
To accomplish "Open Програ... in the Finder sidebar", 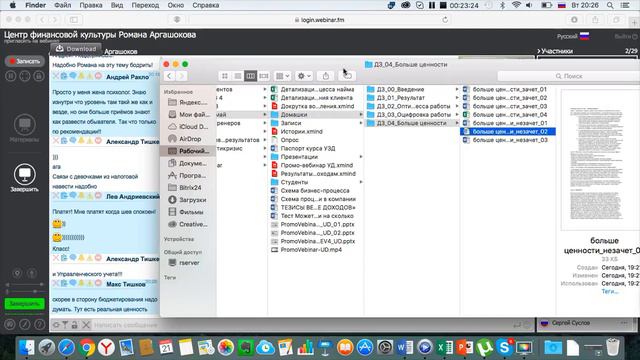I will [x=188, y=176].
